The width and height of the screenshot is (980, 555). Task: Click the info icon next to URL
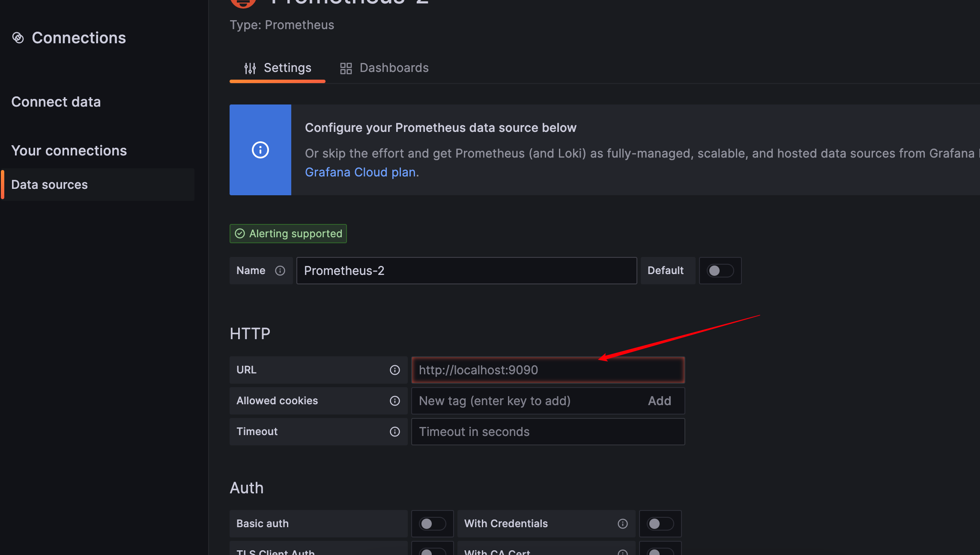(395, 370)
